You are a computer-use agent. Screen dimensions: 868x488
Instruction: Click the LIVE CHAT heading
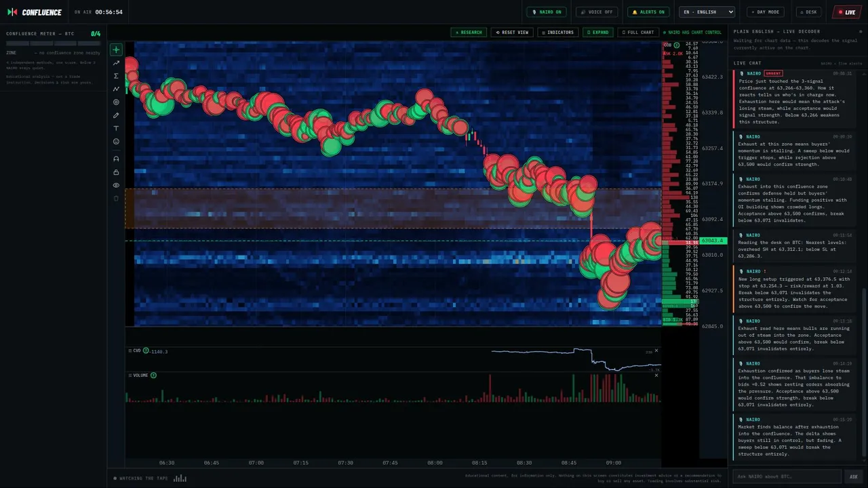[x=747, y=63]
